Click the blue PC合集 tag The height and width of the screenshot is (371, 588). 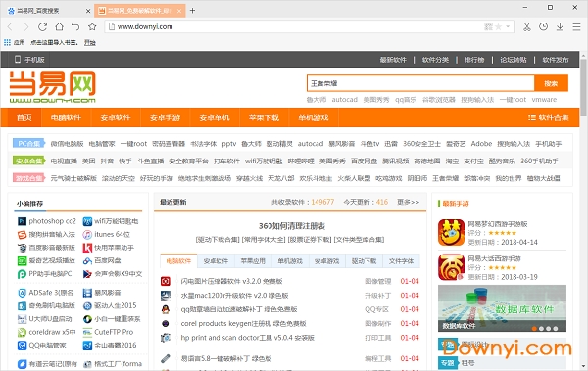click(28, 144)
